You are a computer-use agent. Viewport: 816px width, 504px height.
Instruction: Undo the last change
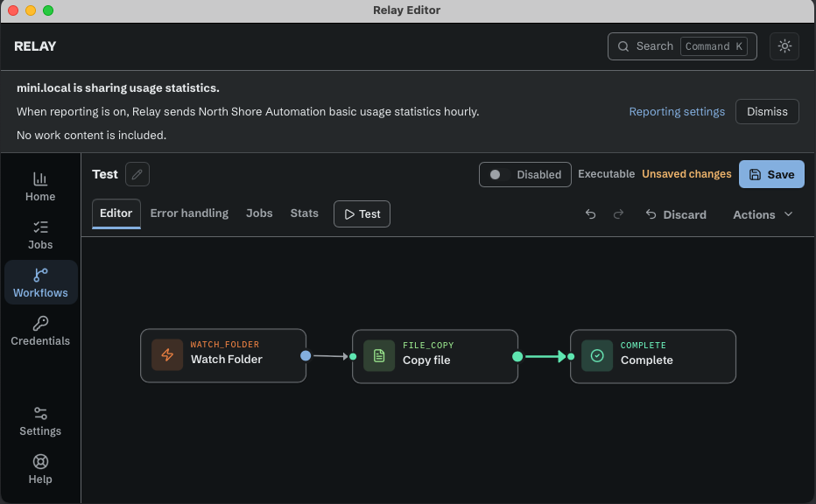(x=590, y=214)
